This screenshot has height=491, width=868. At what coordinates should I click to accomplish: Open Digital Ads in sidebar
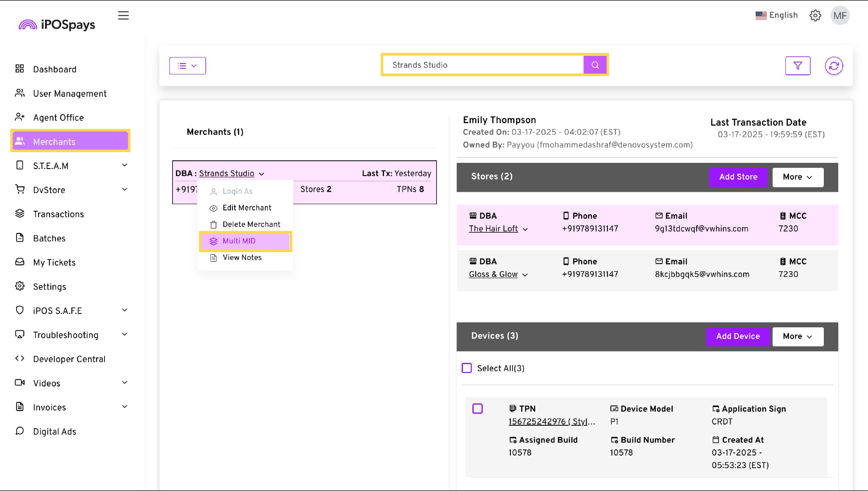pos(55,431)
